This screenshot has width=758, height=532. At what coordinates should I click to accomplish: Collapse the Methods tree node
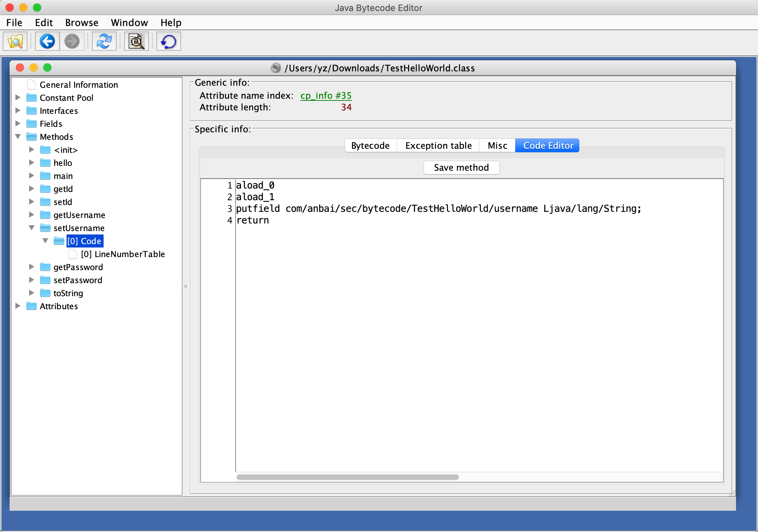[18, 137]
